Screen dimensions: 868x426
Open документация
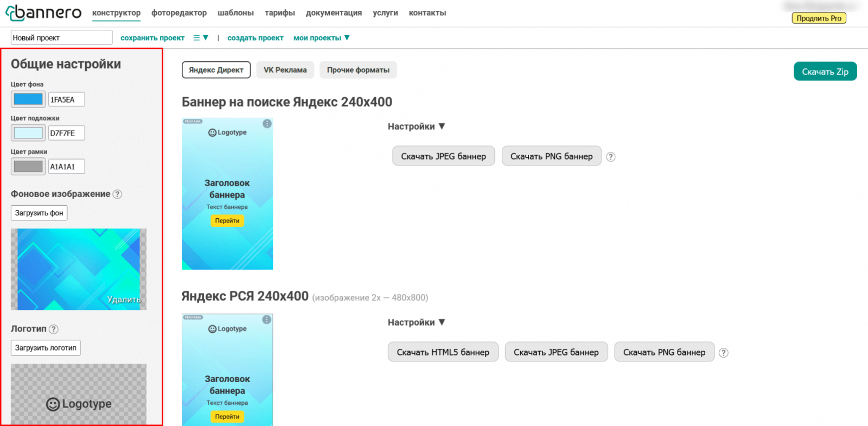334,13
